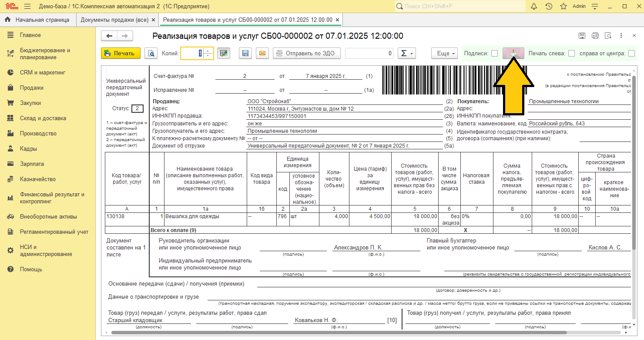
Task: Save document with the floppy disk icon
Action: point(245,53)
